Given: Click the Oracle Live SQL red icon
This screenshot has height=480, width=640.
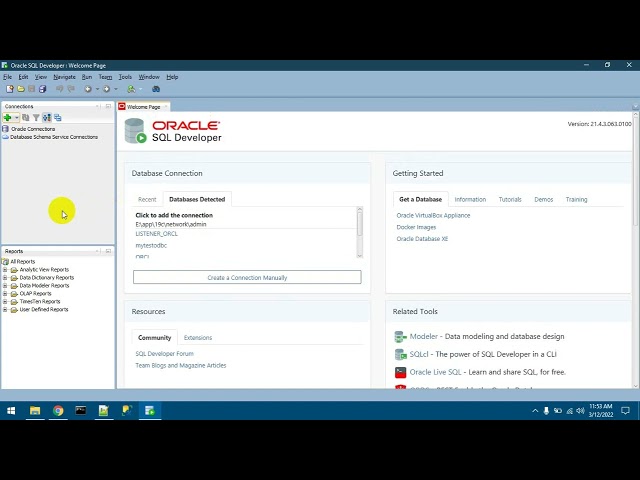Looking at the screenshot, I should click(x=400, y=372).
